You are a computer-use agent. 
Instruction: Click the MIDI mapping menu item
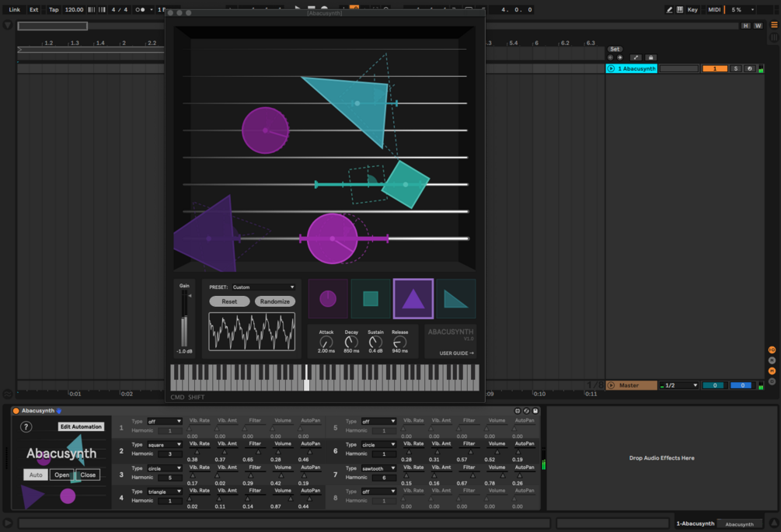pos(714,9)
